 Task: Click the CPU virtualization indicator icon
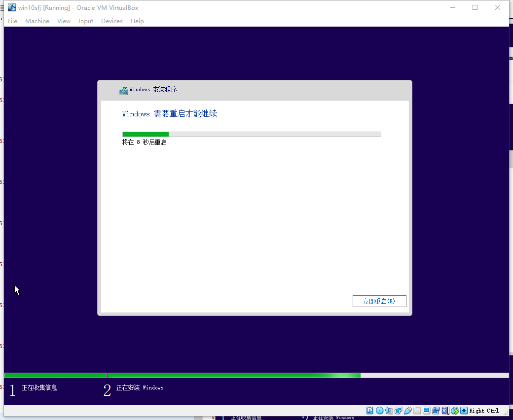445,411
